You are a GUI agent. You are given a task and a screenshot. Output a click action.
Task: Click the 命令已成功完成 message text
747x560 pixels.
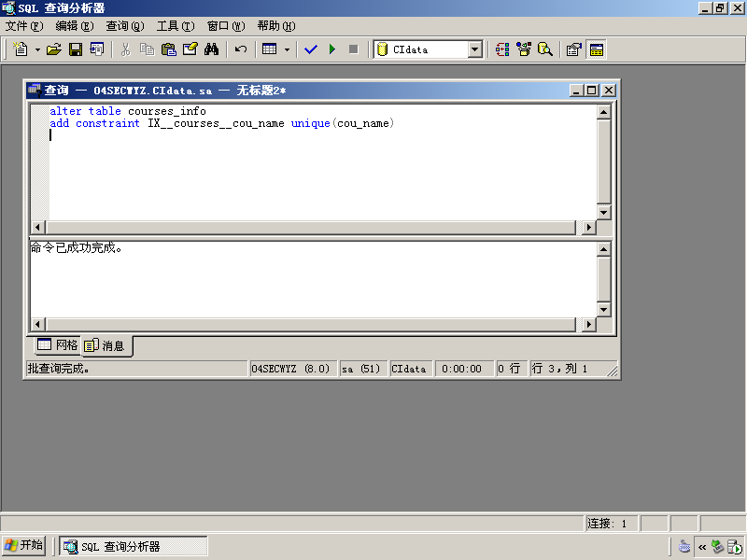77,247
